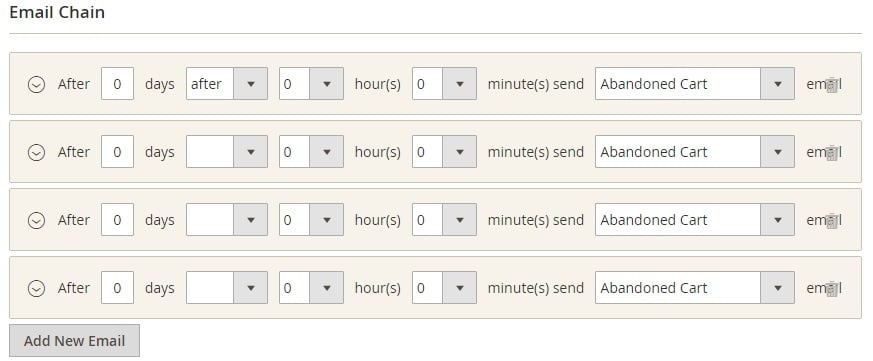Collapse the second email chain row
This screenshot has width=873, height=361.
(x=36, y=152)
